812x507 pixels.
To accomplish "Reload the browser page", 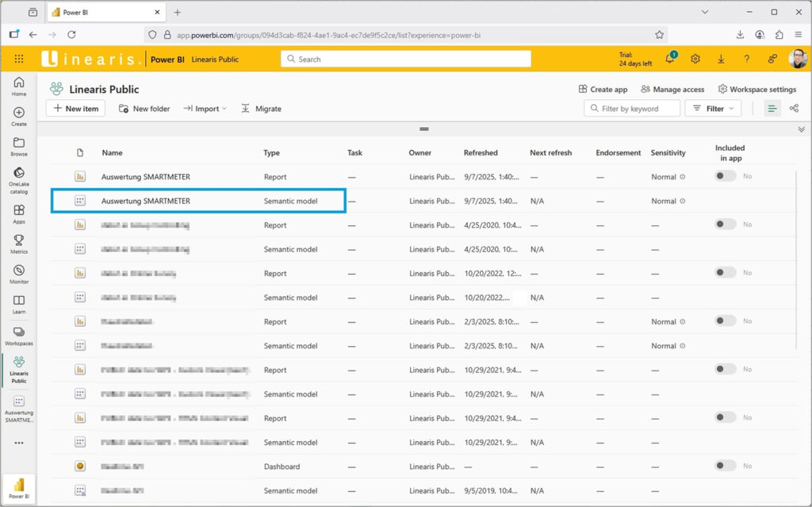I will pos(71,35).
